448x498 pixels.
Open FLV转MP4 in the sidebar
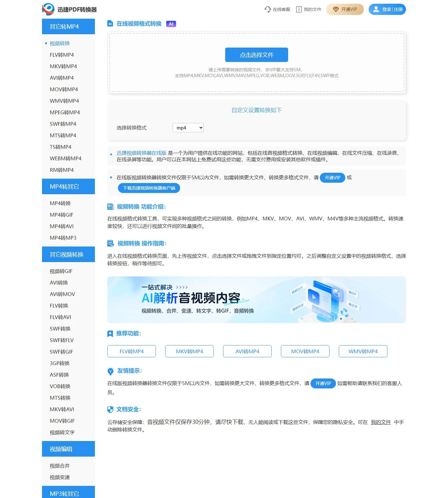coord(62,55)
